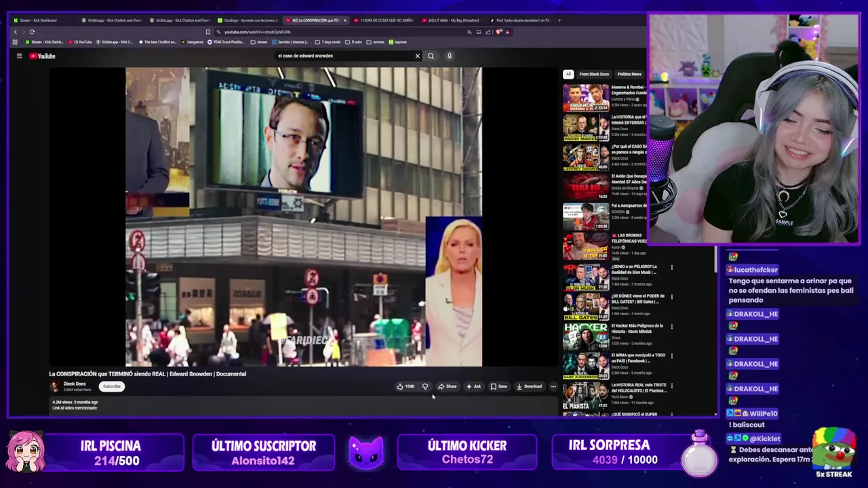Open the Jeffrey Dahmer case video thumbnail
Viewport: 868px width, 488px height.
(586, 157)
